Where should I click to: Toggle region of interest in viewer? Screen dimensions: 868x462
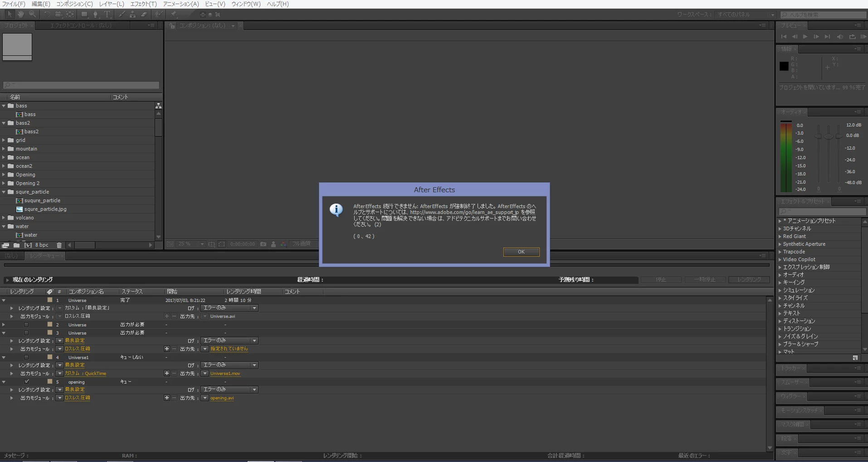pyautogui.click(x=221, y=244)
